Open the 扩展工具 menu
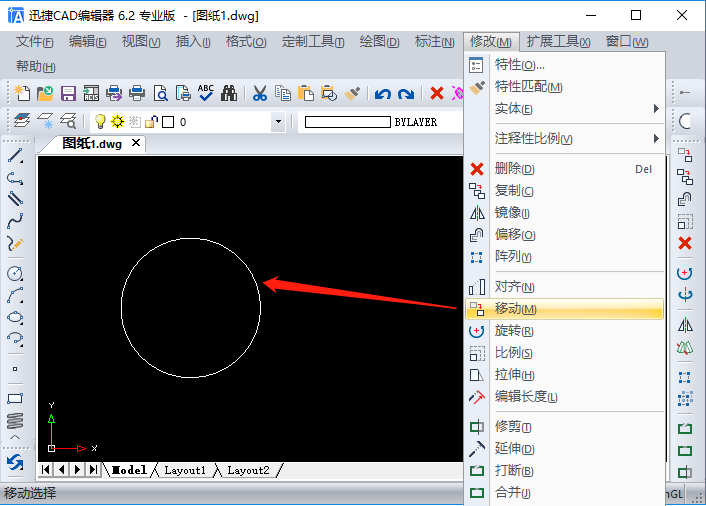This screenshot has width=706, height=506. [558, 42]
